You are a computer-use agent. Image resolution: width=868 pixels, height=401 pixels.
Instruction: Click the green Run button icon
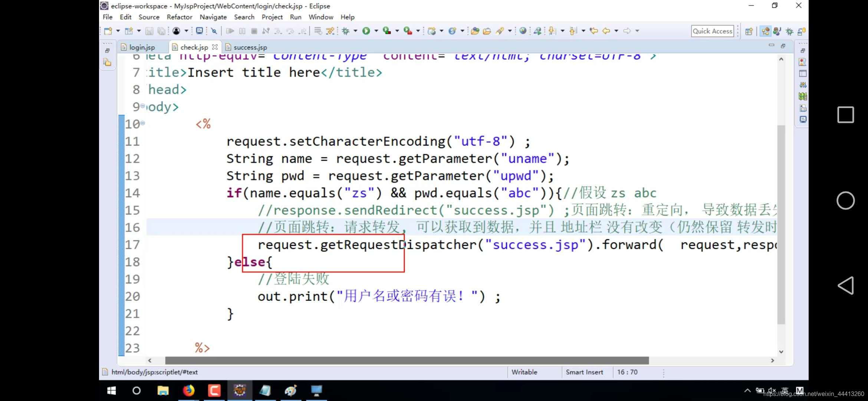(366, 31)
